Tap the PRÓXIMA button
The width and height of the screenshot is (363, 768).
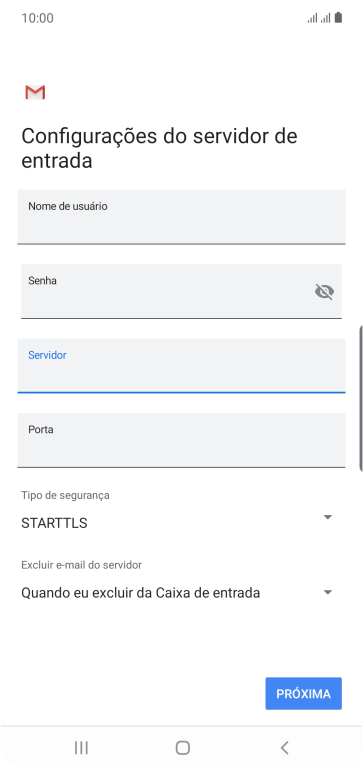pyautogui.click(x=303, y=694)
